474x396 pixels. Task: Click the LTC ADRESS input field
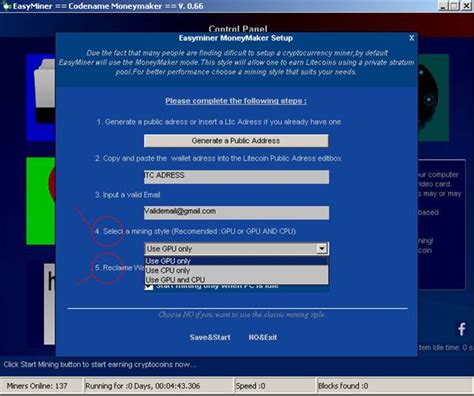coord(236,177)
